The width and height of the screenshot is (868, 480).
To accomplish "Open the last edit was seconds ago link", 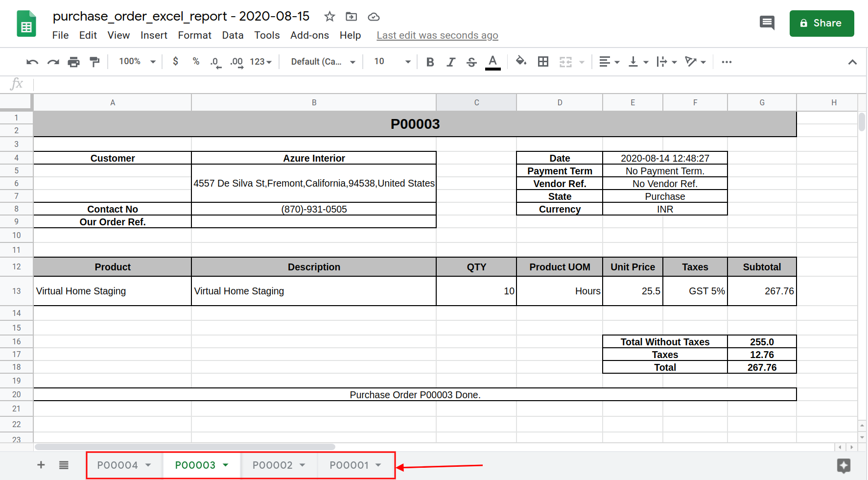I will tap(437, 35).
